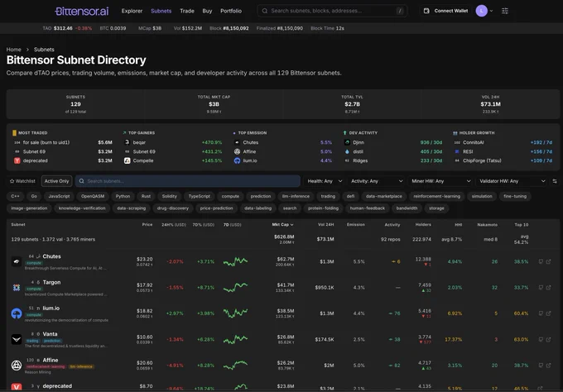Screen dimensions: 563x392
Task: Click the Targon subnet logo icon
Action: [x=17, y=287]
